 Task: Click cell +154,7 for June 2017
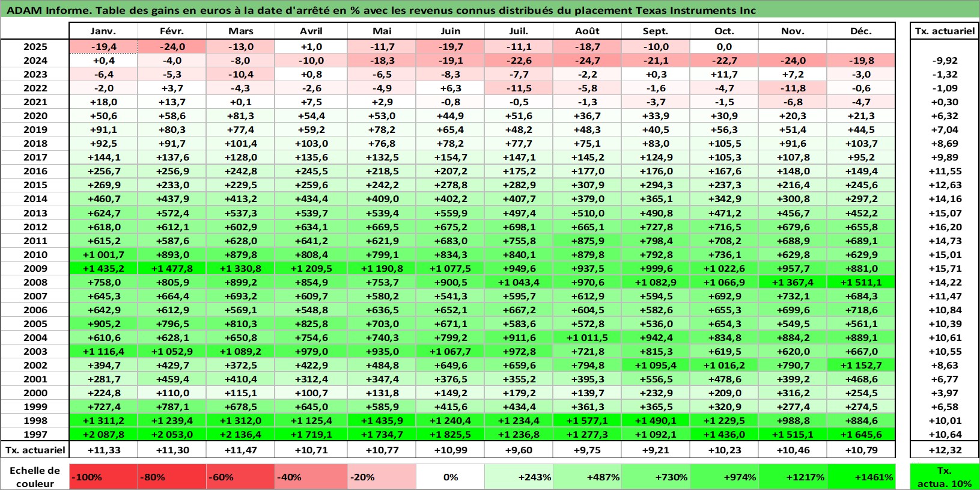(x=451, y=157)
